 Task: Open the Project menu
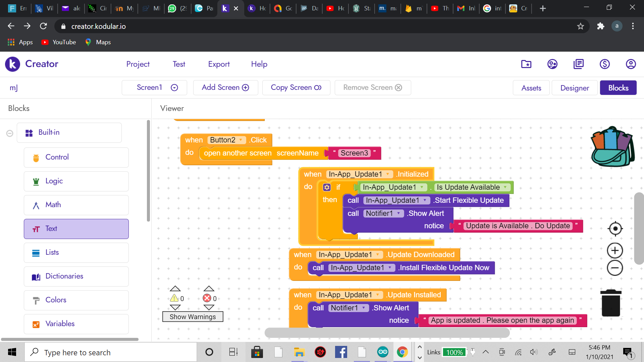[x=138, y=64]
